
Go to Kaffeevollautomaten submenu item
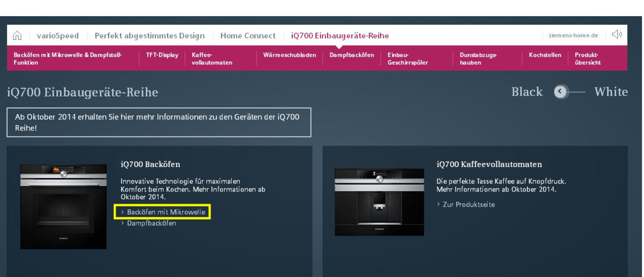212,59
